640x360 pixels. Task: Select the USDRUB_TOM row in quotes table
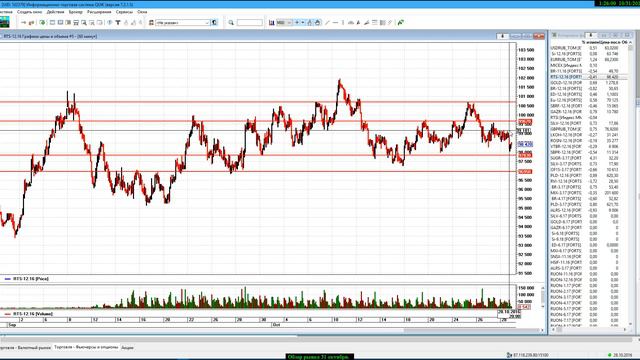click(588, 48)
